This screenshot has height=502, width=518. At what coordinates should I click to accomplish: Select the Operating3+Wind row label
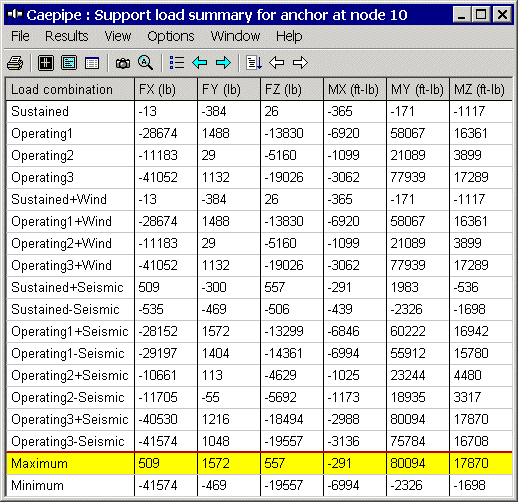coord(61,265)
